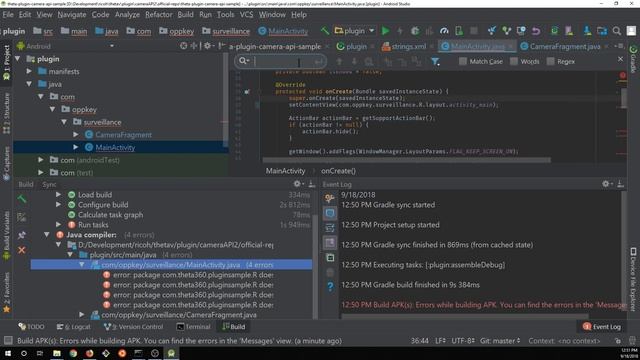Click Search Everywhere magnifier in toolbar
The image size is (640, 360).
click(617, 31)
